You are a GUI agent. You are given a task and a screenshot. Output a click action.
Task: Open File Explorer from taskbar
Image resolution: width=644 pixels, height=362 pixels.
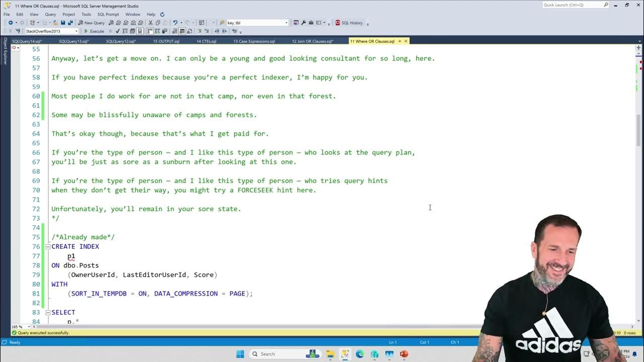click(x=330, y=354)
